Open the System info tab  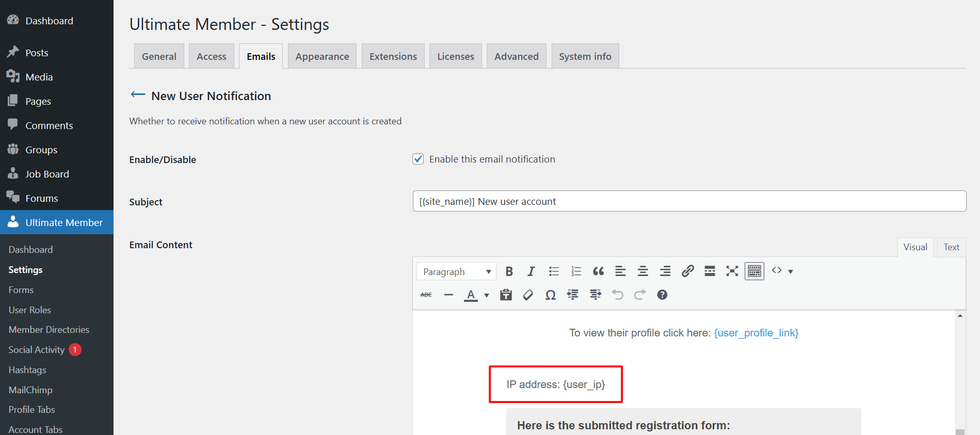585,56
